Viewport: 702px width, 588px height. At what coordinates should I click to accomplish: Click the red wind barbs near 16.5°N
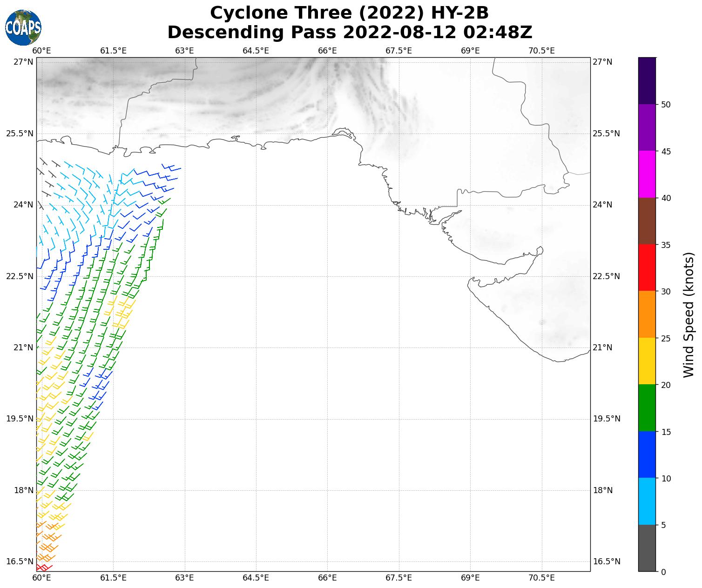43,568
